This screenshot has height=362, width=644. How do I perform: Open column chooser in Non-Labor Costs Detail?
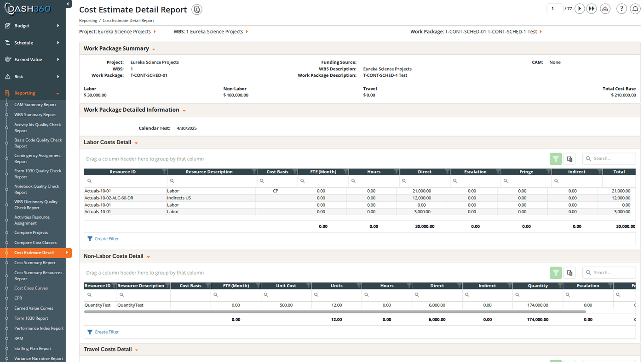(x=569, y=273)
